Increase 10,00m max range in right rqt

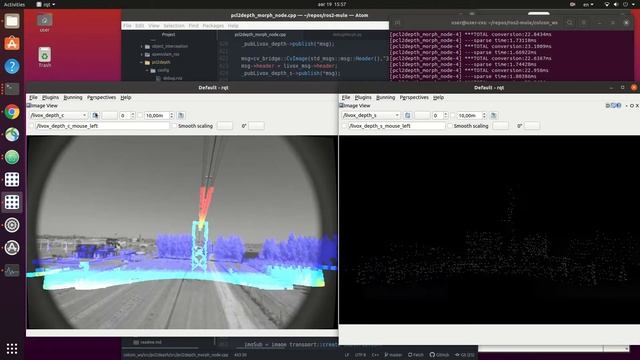click(484, 114)
